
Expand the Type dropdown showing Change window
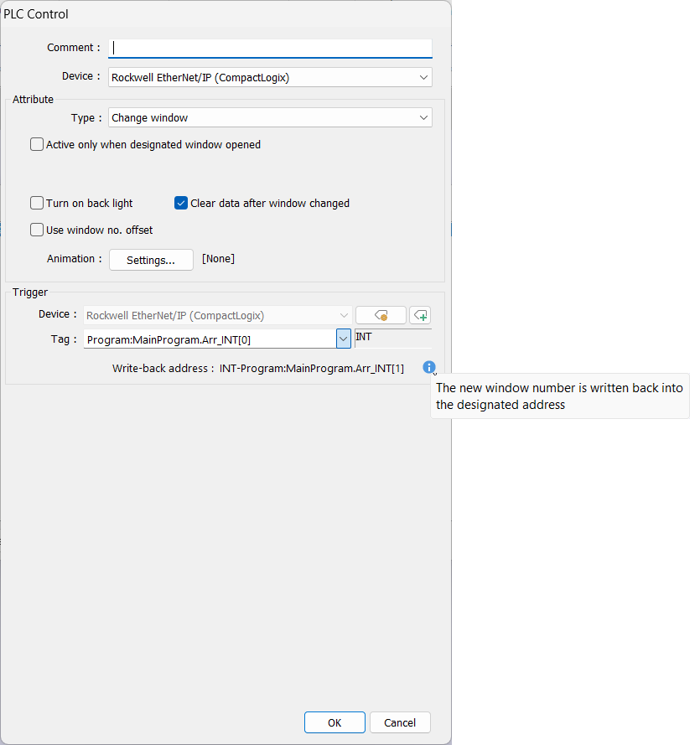[423, 118]
